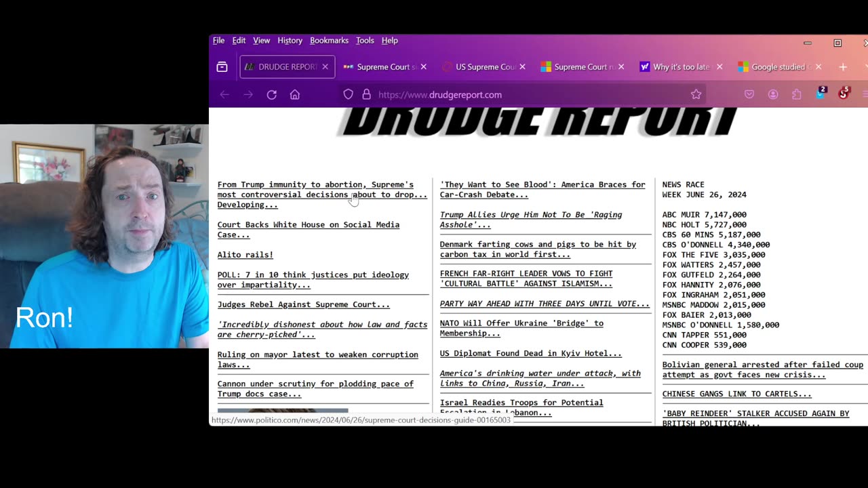Image resolution: width=868 pixels, height=488 pixels.
Task: Close the first 'Supreme Court s' tab
Action: pos(423,67)
